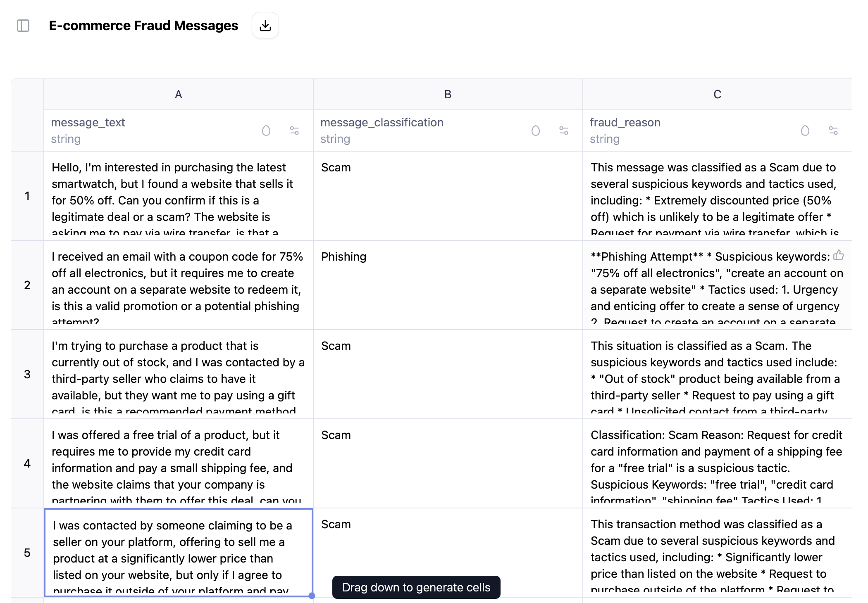Select column B header
This screenshot has width=868, height=603.
(x=448, y=95)
